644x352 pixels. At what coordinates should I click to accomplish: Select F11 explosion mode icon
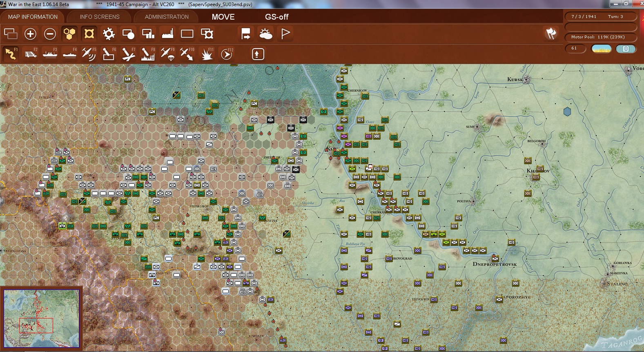[207, 53]
